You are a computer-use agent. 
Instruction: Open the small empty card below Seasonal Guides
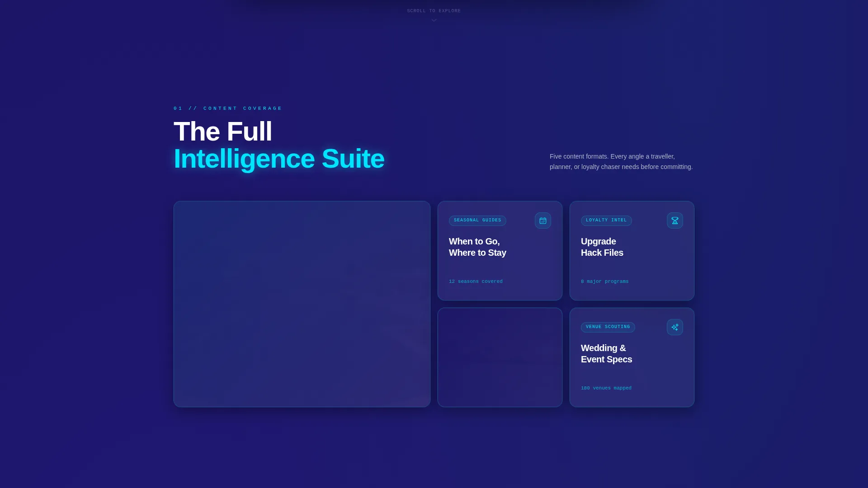(x=500, y=357)
